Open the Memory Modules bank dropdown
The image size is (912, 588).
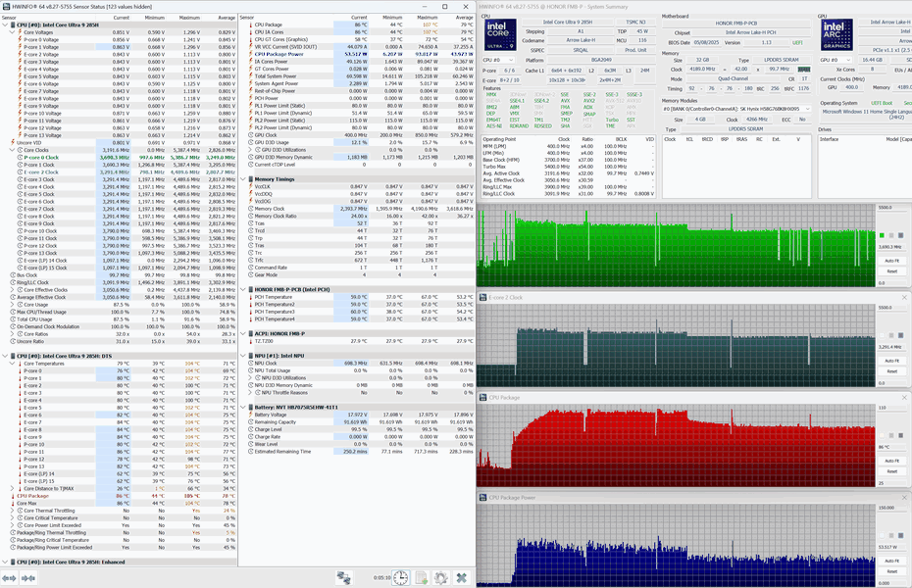736,109
